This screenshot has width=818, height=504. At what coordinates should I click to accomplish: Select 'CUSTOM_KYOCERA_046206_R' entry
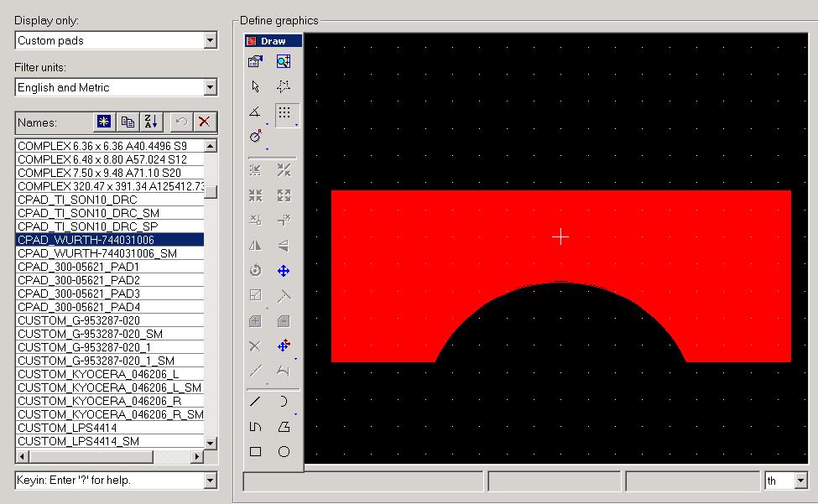pos(110,402)
